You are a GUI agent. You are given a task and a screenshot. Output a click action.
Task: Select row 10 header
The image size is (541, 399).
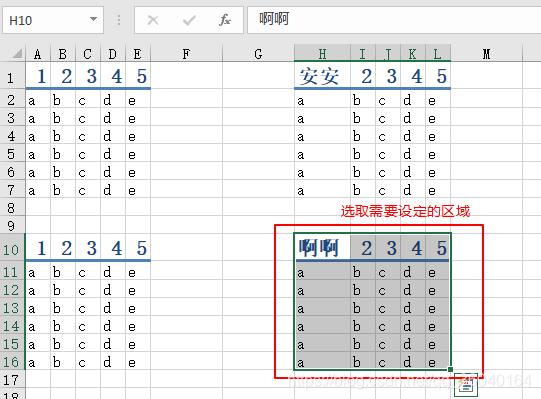[12, 247]
